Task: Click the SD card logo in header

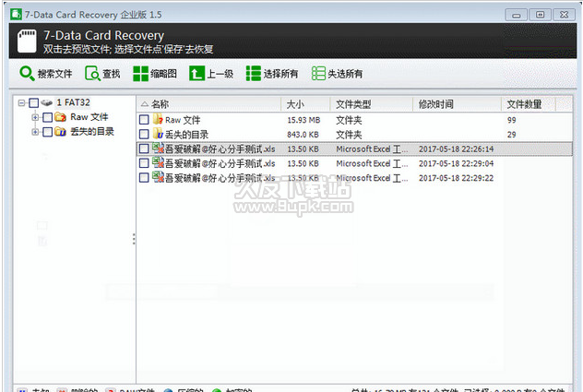Action: pyautogui.click(x=27, y=41)
